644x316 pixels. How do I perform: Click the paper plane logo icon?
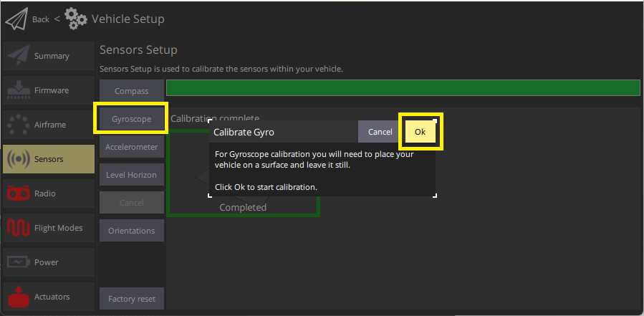point(16,19)
